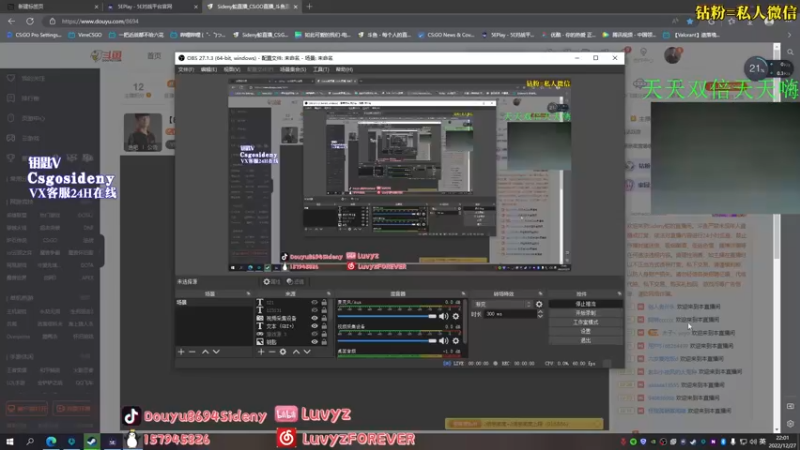This screenshot has width=800, height=450.
Task: Toggle lock on the 123131 source
Action: [x=324, y=310]
